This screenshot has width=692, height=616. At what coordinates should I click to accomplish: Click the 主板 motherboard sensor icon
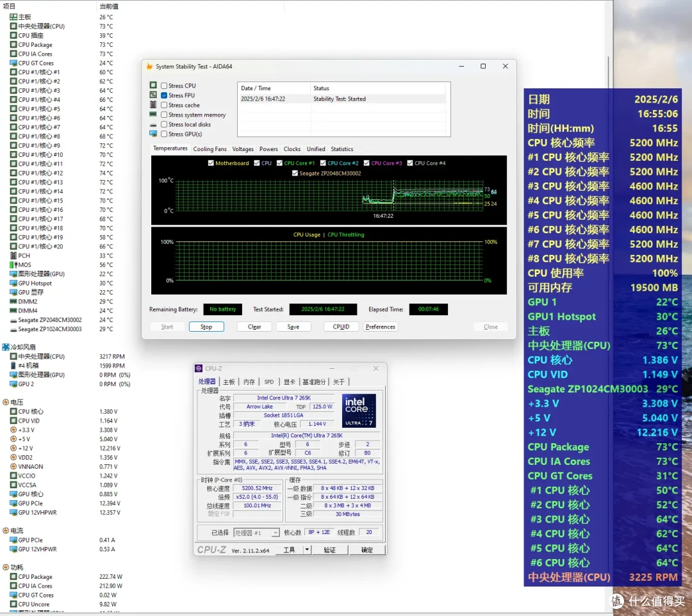pos(13,17)
